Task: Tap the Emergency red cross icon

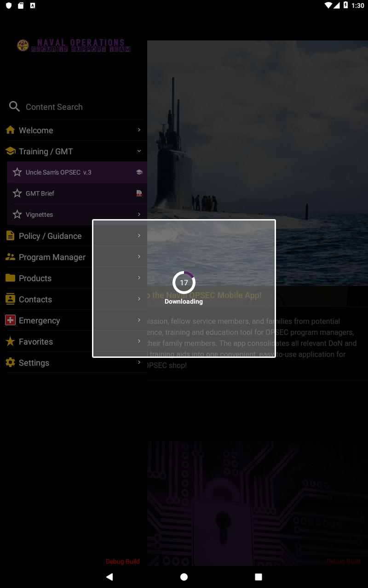Action: pos(10,320)
